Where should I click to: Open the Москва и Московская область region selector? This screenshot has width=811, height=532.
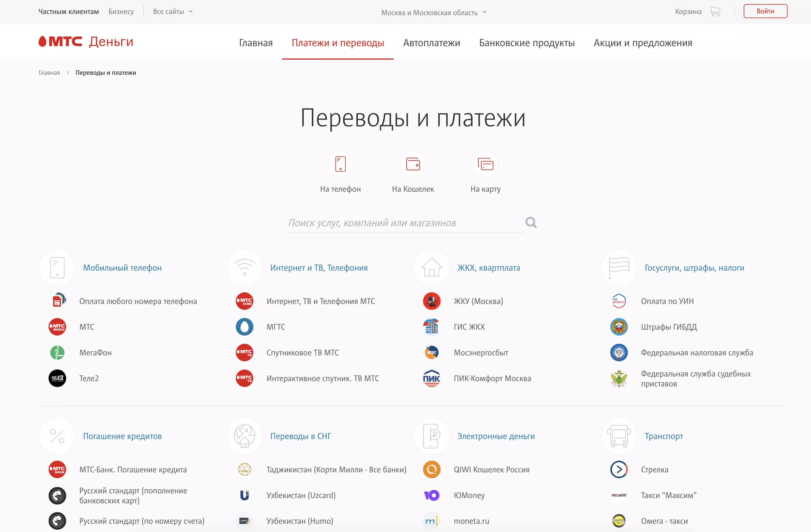pyautogui.click(x=434, y=13)
